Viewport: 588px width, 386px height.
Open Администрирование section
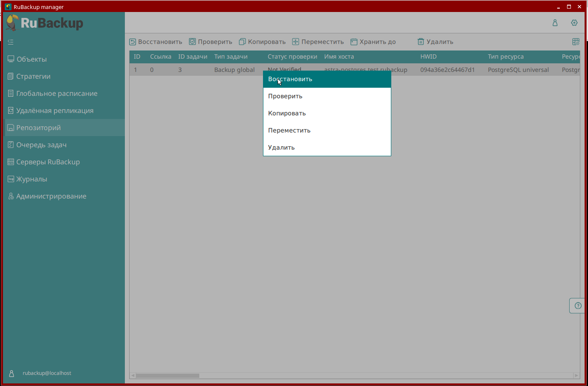point(64,196)
